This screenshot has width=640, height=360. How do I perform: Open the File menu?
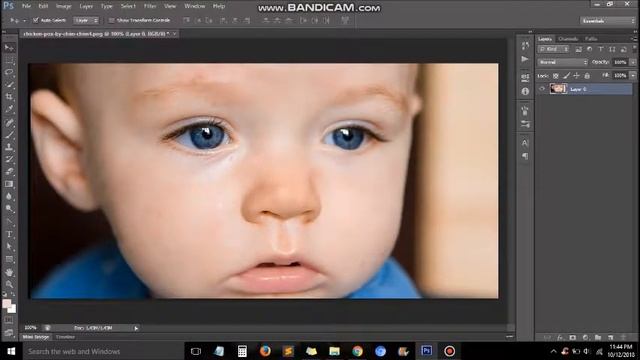pyautogui.click(x=26, y=6)
